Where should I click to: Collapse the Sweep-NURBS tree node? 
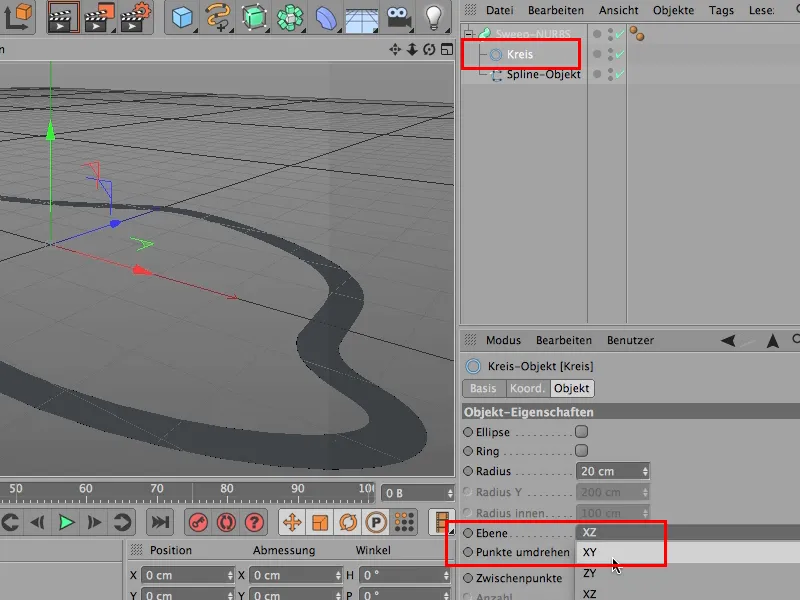click(x=468, y=34)
